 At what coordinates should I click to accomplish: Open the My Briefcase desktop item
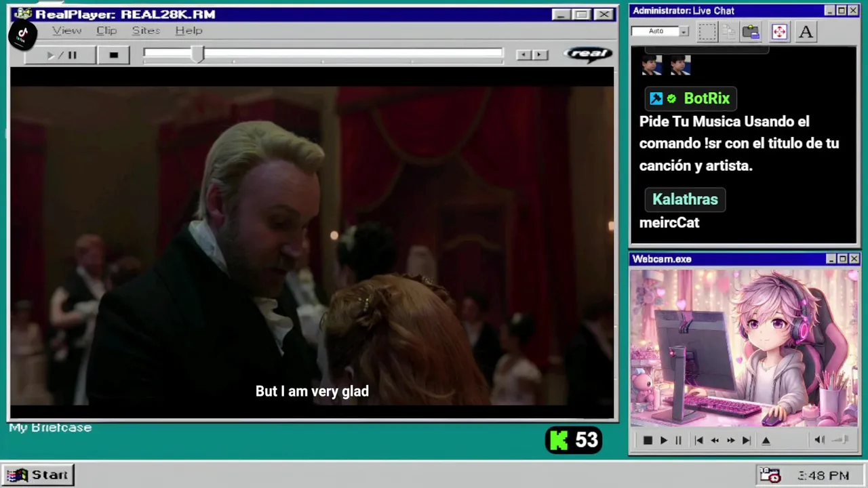[x=50, y=428]
